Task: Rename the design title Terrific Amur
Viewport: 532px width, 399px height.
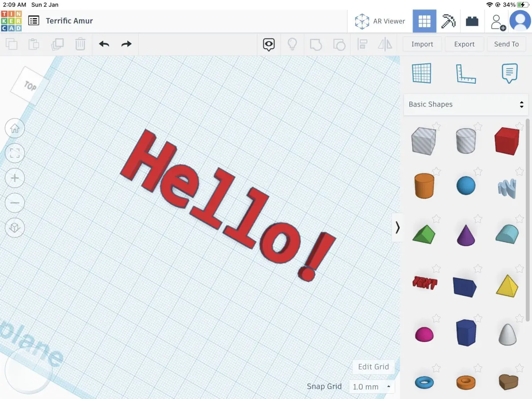Action: click(x=69, y=21)
